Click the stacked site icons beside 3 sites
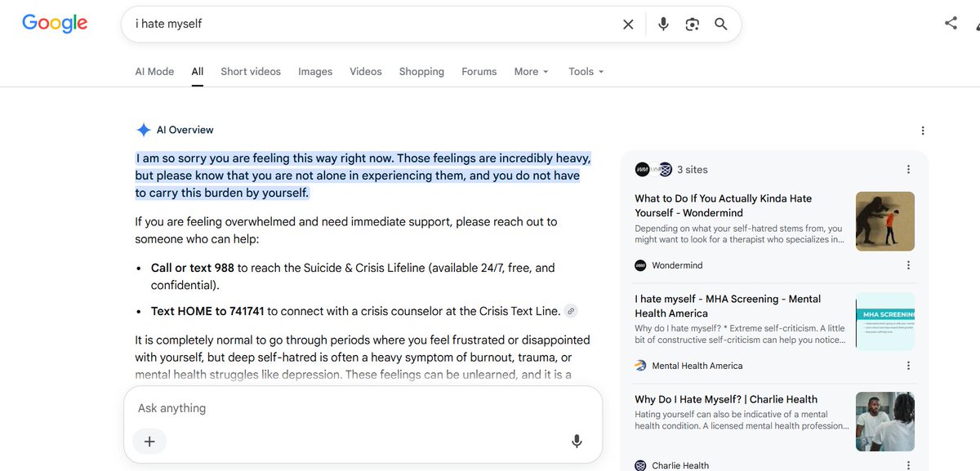Viewport: 980px width, 471px height. tap(653, 170)
